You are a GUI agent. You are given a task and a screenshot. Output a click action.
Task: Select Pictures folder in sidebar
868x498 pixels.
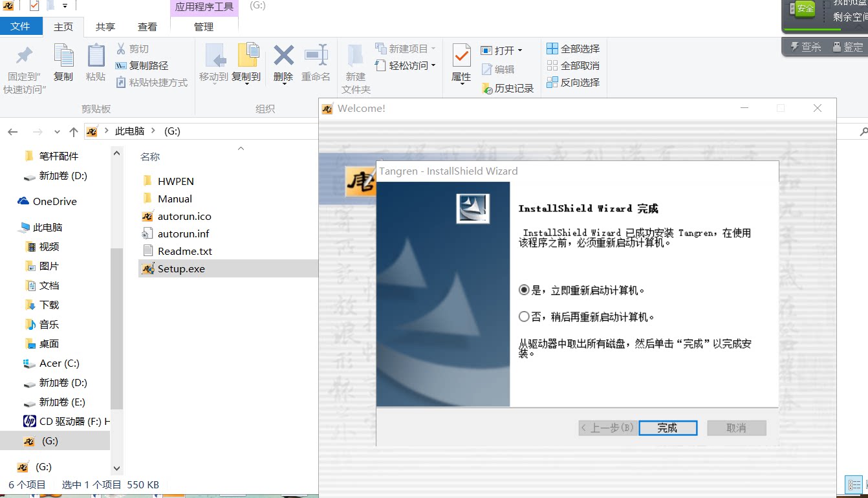coord(43,266)
